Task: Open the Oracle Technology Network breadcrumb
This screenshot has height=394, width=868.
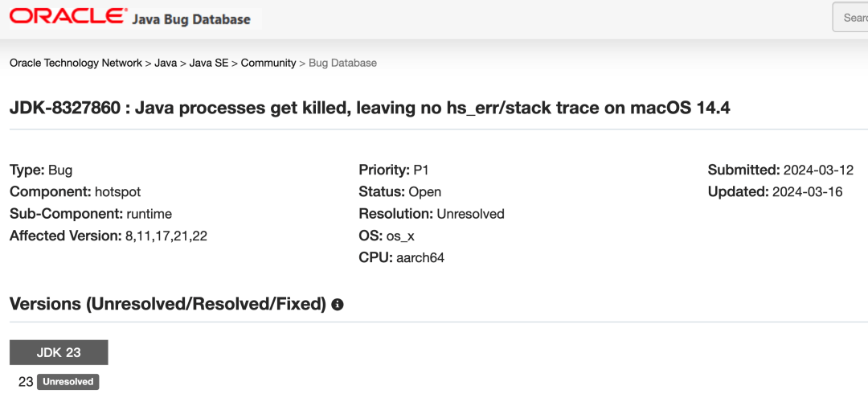Action: [76, 63]
